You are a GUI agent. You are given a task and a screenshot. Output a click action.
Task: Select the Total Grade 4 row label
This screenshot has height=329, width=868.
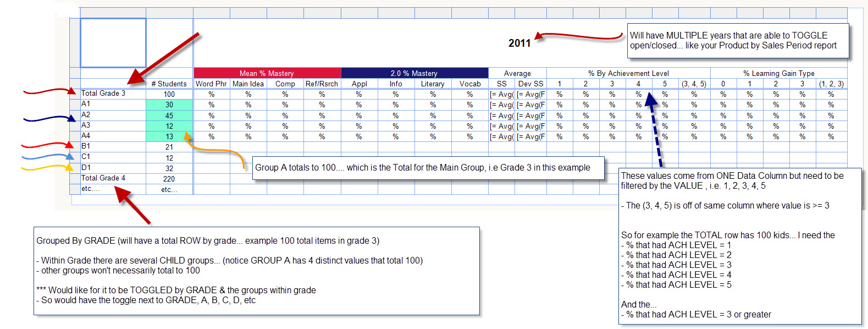(x=113, y=178)
